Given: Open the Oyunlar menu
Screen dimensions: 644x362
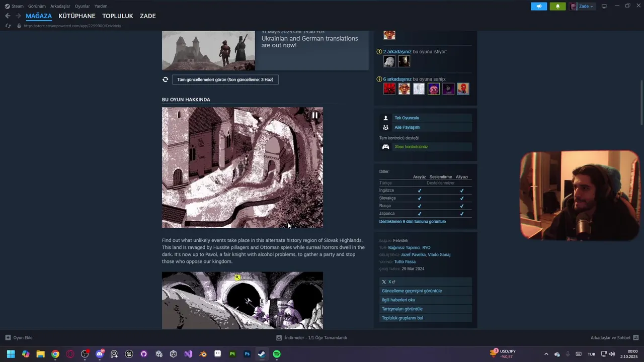Looking at the screenshot, I should click(83, 6).
